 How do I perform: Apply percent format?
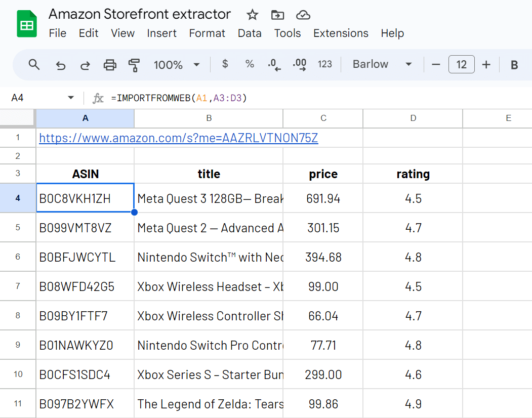[x=250, y=64]
